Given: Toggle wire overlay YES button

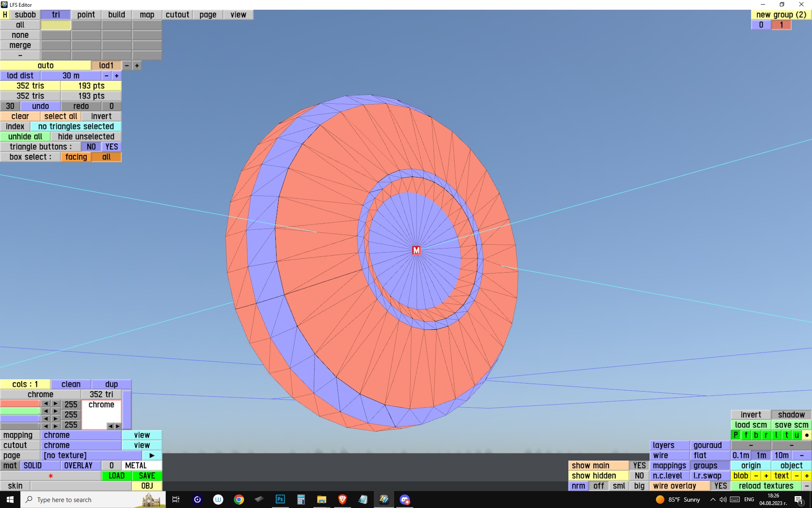Looking at the screenshot, I should (x=720, y=486).
